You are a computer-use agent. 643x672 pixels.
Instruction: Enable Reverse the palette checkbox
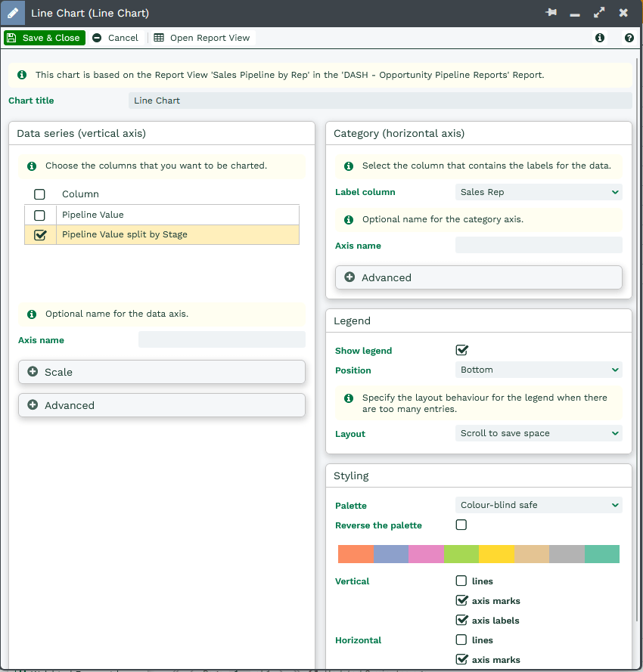click(x=461, y=525)
